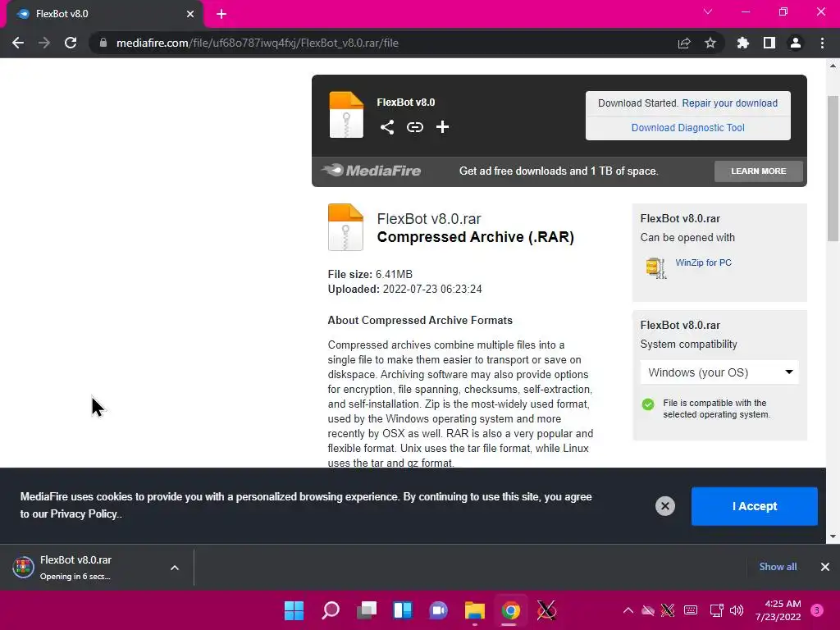Image resolution: width=840 pixels, height=630 pixels.
Task: Open the clock and date panel
Action: (x=778, y=610)
